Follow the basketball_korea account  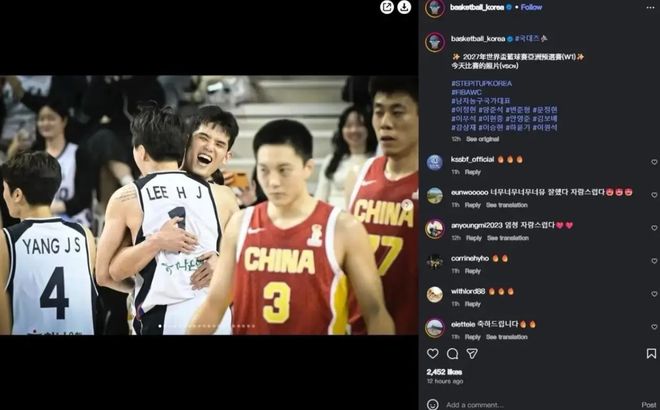[x=531, y=7]
